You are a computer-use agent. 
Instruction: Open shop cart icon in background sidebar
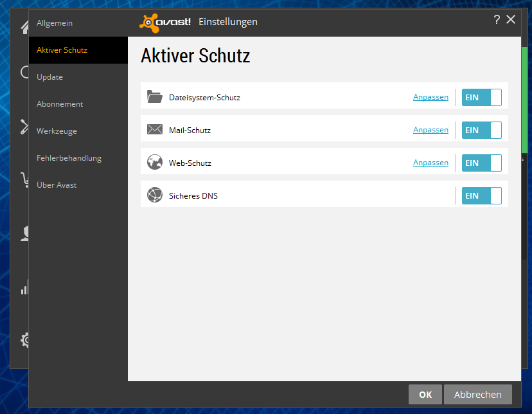coord(25,180)
